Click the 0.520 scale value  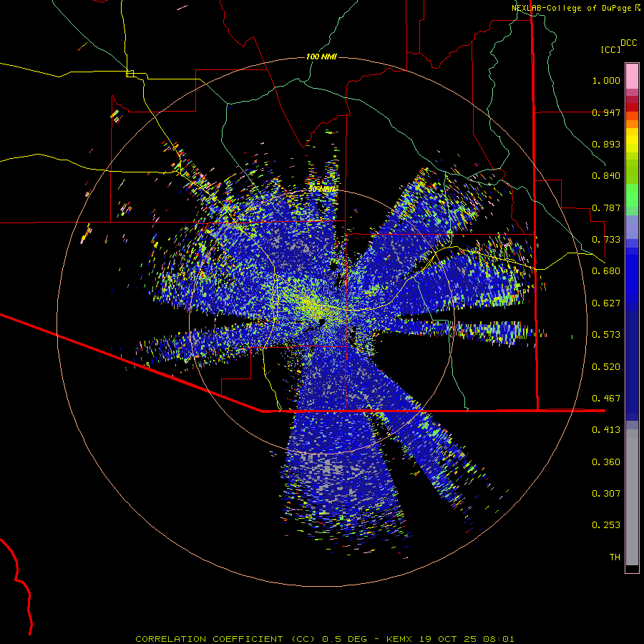click(x=606, y=367)
